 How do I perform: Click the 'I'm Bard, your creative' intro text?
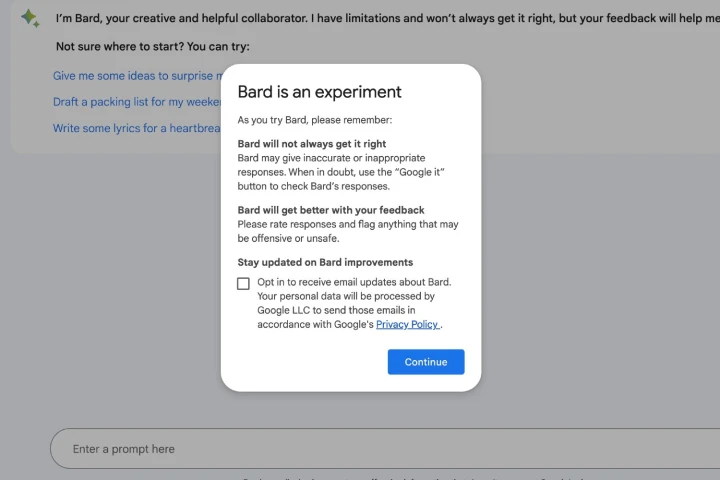(388, 18)
